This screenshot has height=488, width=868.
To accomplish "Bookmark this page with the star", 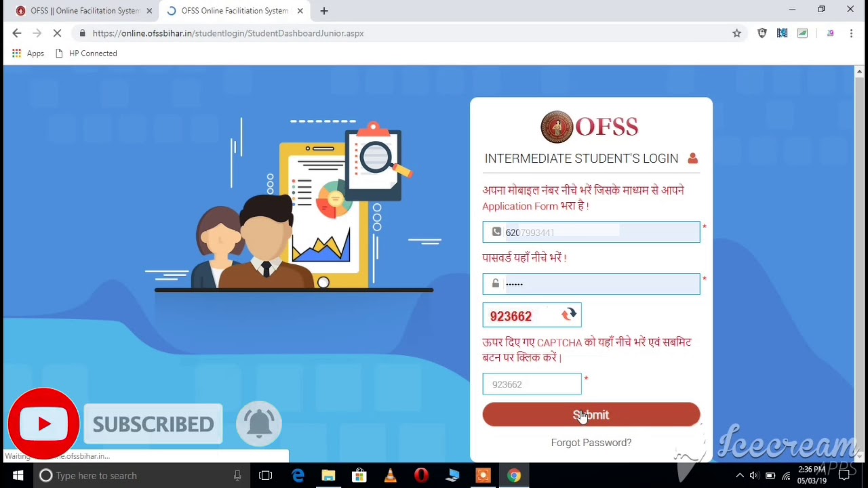I will pyautogui.click(x=736, y=33).
